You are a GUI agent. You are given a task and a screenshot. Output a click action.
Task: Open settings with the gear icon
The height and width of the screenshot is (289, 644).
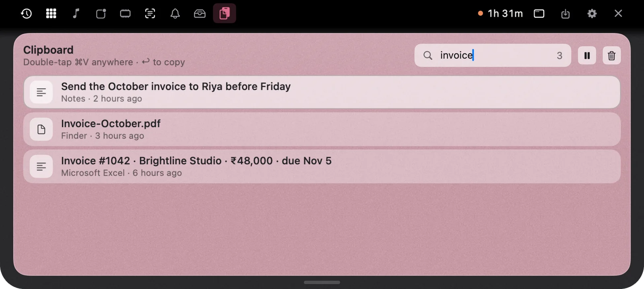pos(592,13)
